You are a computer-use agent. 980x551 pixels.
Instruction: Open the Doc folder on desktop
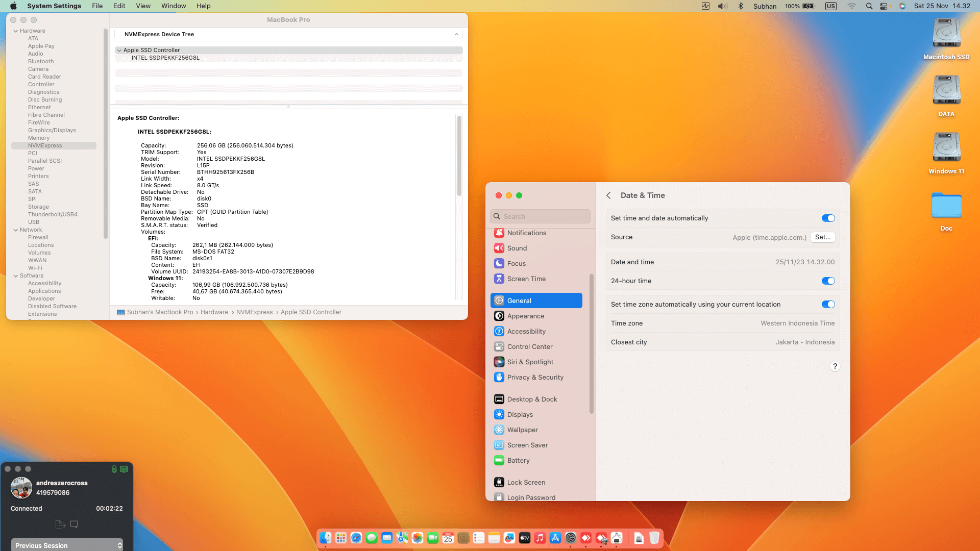(946, 211)
